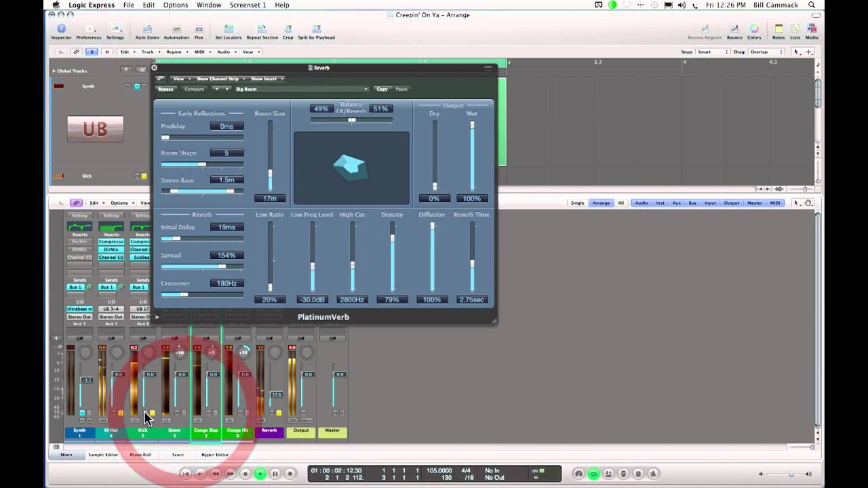This screenshot has height=488, width=868.
Task: Toggle solo on the Hi Hat channel
Action: point(121,413)
